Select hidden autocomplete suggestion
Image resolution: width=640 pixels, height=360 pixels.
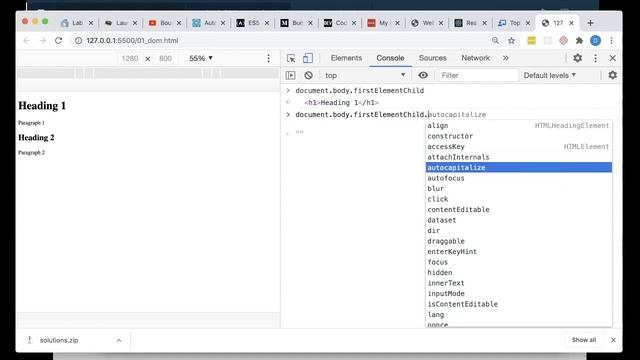click(519, 272)
